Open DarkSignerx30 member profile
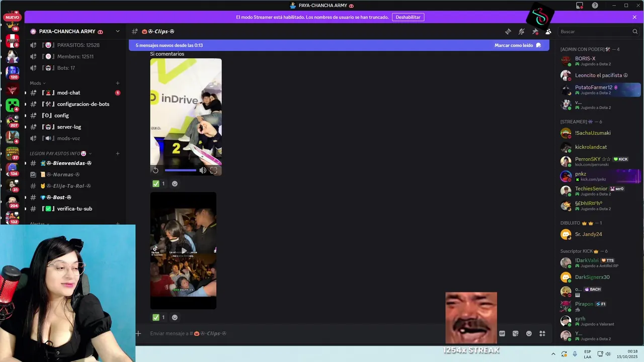This screenshot has width=644, height=362. pyautogui.click(x=600, y=277)
